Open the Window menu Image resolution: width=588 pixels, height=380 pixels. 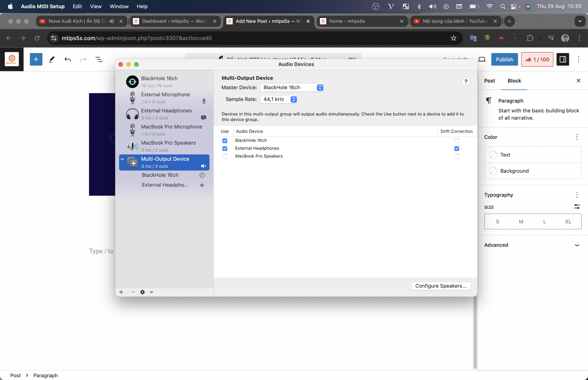point(119,6)
